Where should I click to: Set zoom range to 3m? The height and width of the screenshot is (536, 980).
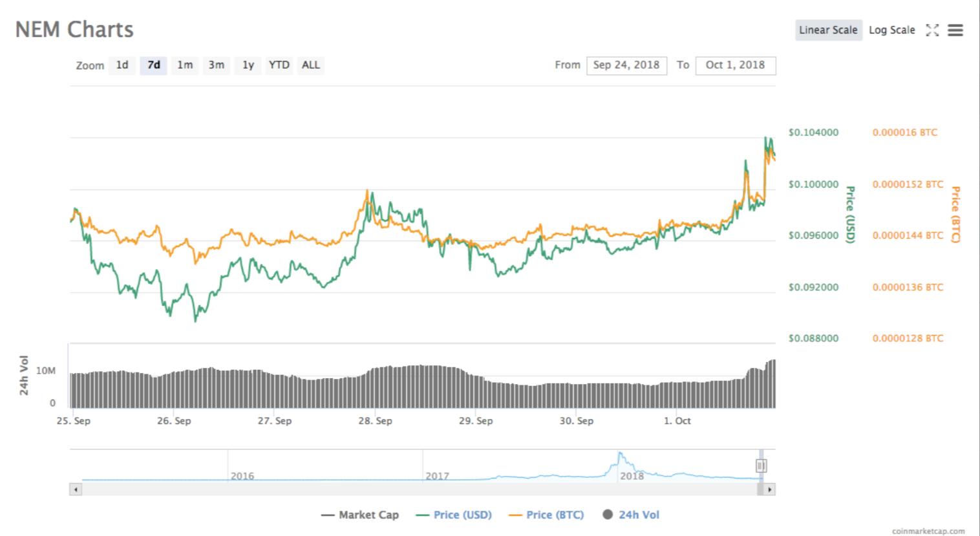point(217,65)
